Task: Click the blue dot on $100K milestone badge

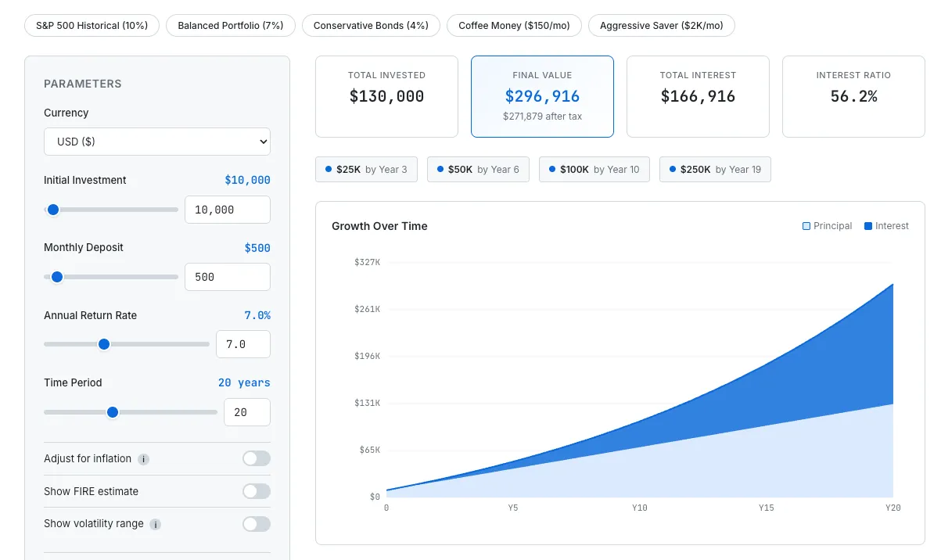Action: pyautogui.click(x=553, y=169)
